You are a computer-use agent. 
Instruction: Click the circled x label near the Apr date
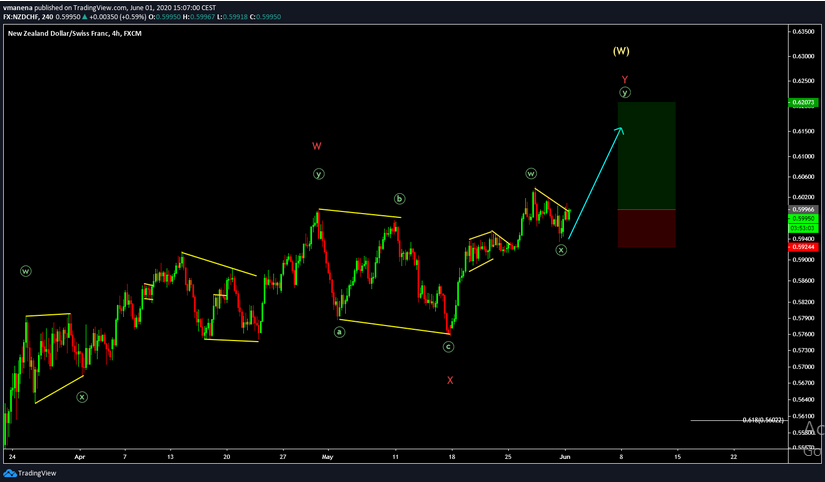pos(82,397)
